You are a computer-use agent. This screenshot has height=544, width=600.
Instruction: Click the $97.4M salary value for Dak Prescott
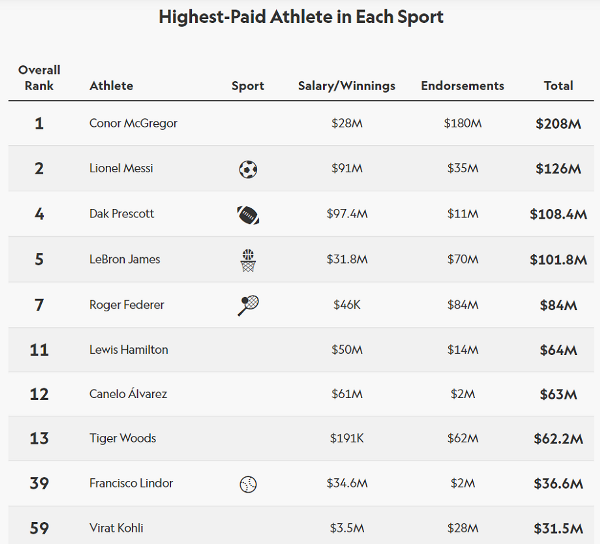[347, 214]
